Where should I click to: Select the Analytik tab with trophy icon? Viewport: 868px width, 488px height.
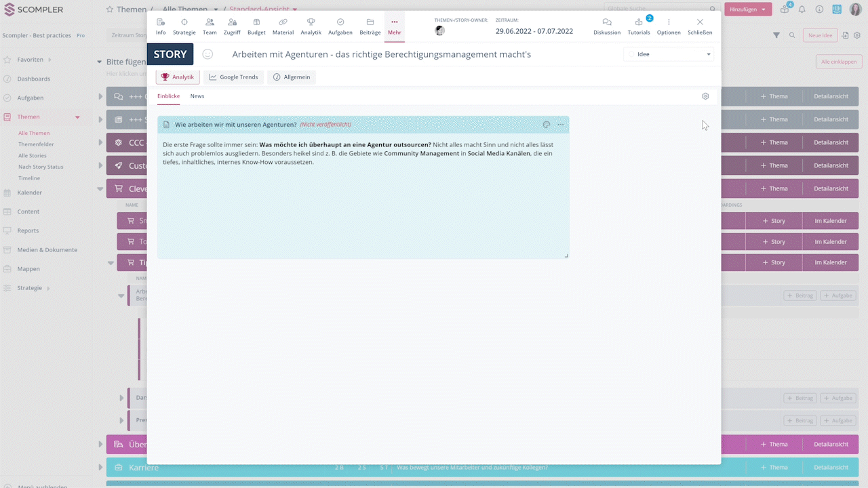(178, 77)
